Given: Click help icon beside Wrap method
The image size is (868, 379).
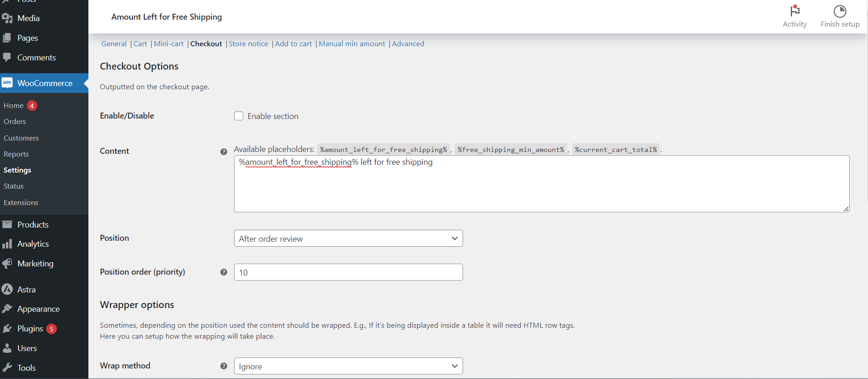Looking at the screenshot, I should (x=224, y=366).
